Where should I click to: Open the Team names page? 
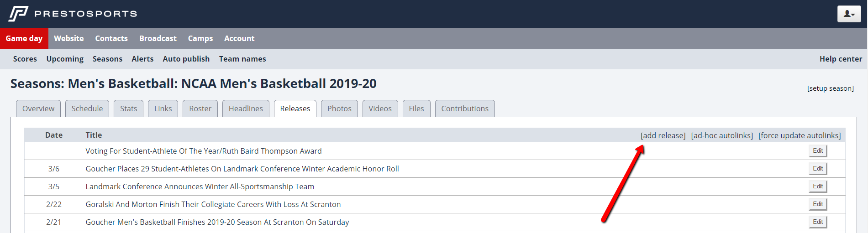[x=242, y=59]
